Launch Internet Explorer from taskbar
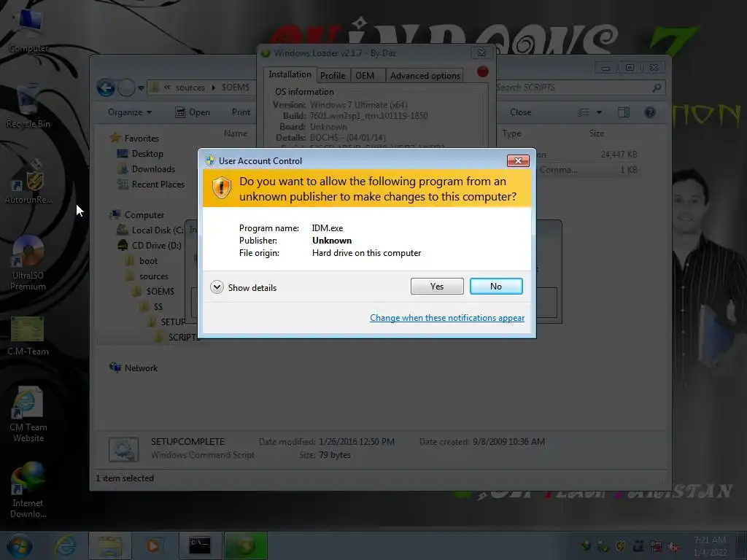This screenshot has height=560, width=747. pyautogui.click(x=65, y=545)
